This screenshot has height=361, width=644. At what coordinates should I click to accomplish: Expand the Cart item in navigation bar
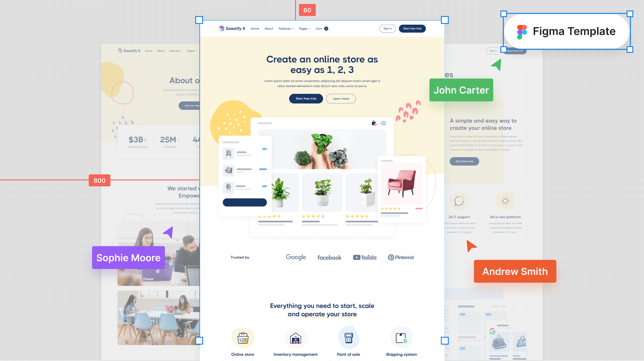321,28
